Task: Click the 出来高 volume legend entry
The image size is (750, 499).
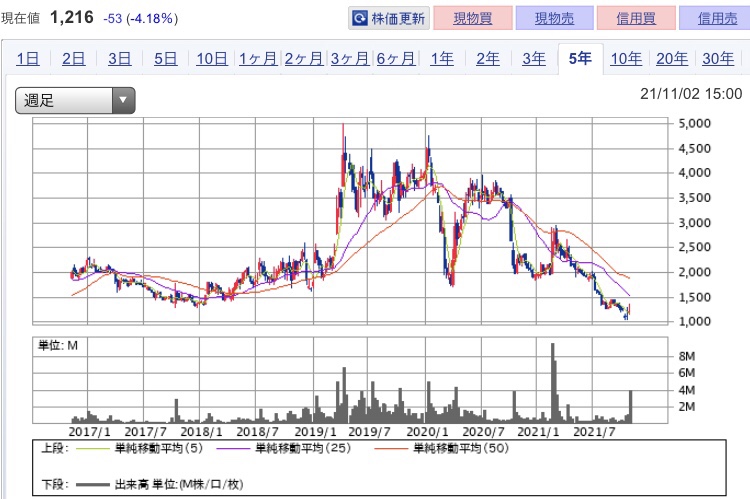Action: click(x=160, y=485)
